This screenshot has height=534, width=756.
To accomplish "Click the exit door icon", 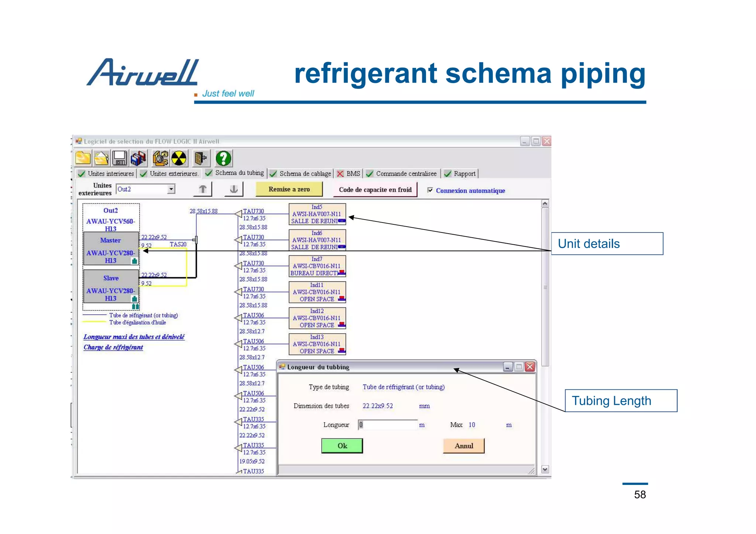I will coord(200,158).
